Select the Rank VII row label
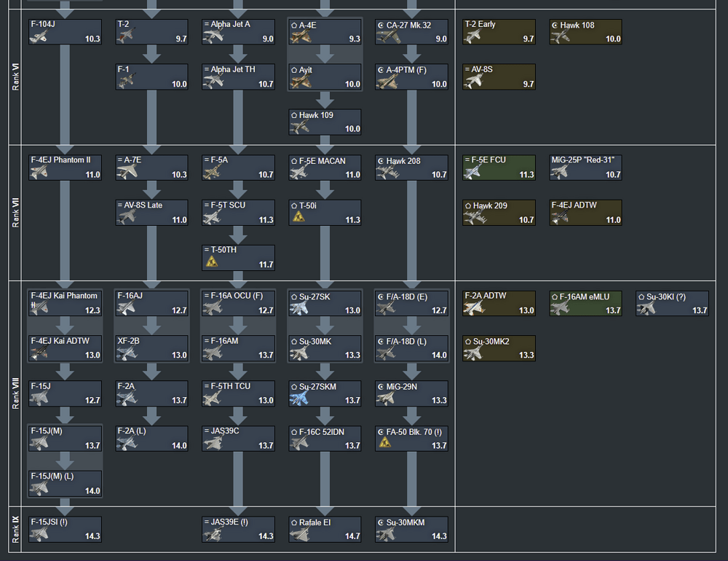This screenshot has height=561, width=728. click(x=15, y=213)
